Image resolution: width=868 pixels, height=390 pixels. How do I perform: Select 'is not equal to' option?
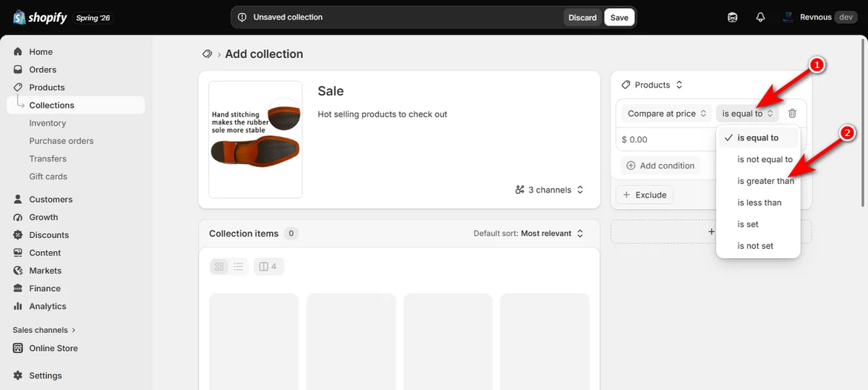pos(758,159)
